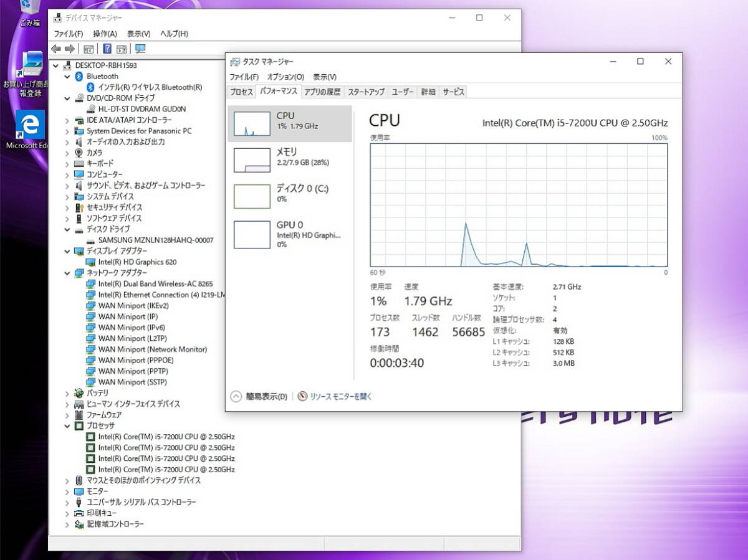Select HL-DT-ST DVDRAM GUD0N entry

click(142, 109)
